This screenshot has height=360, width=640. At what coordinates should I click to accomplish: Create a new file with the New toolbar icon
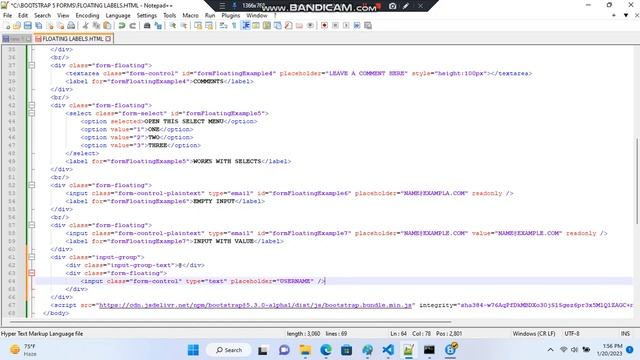[7, 25]
